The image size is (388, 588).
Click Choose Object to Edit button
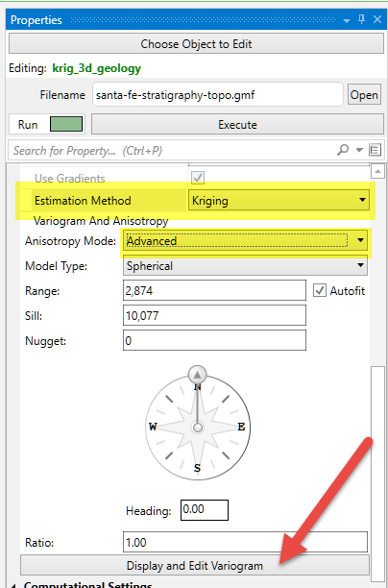click(196, 44)
